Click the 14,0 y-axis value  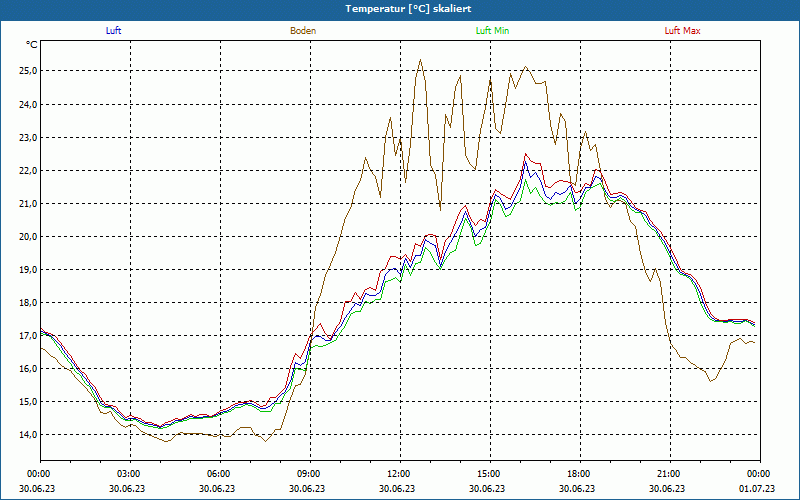tap(28, 435)
